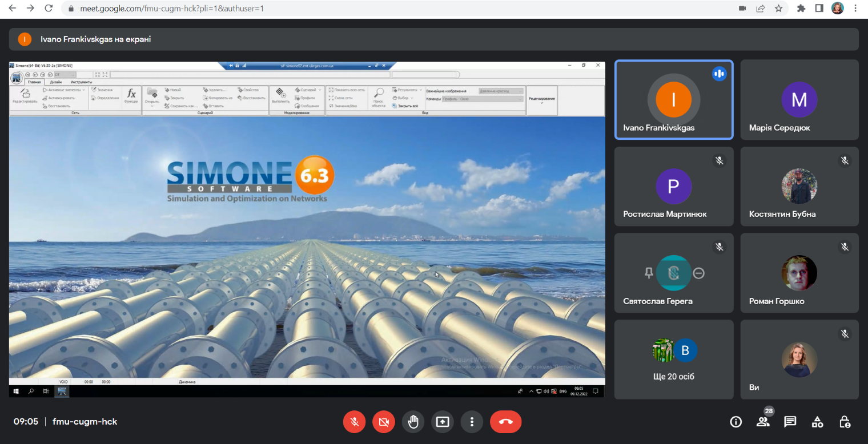Open chat with everyone panel
The width and height of the screenshot is (868, 444).
(x=790, y=422)
